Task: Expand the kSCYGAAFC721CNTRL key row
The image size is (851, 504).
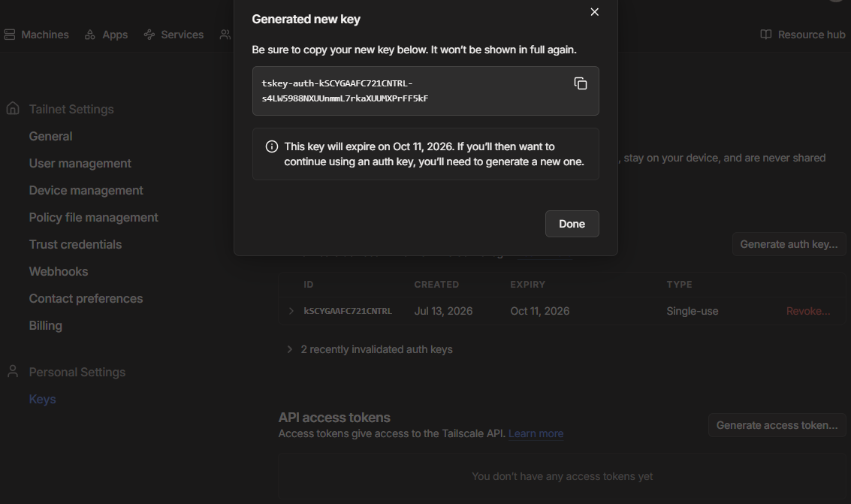Action: [x=291, y=311]
